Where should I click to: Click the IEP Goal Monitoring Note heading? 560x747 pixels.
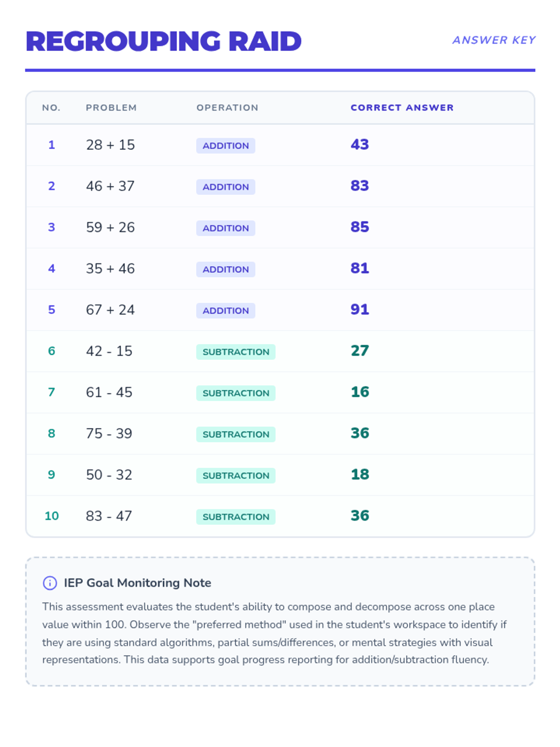pyautogui.click(x=137, y=583)
